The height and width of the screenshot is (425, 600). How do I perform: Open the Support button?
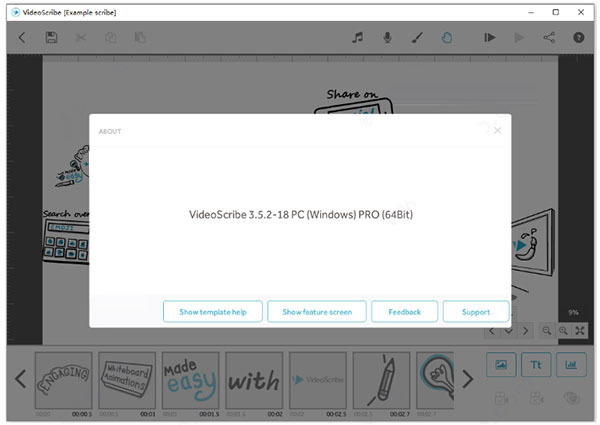[x=476, y=312]
